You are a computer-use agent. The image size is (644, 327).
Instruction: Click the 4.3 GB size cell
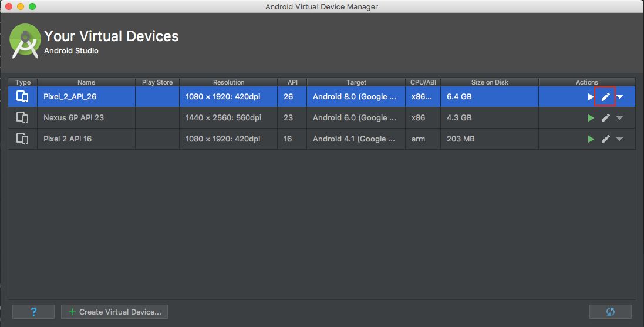click(490, 117)
